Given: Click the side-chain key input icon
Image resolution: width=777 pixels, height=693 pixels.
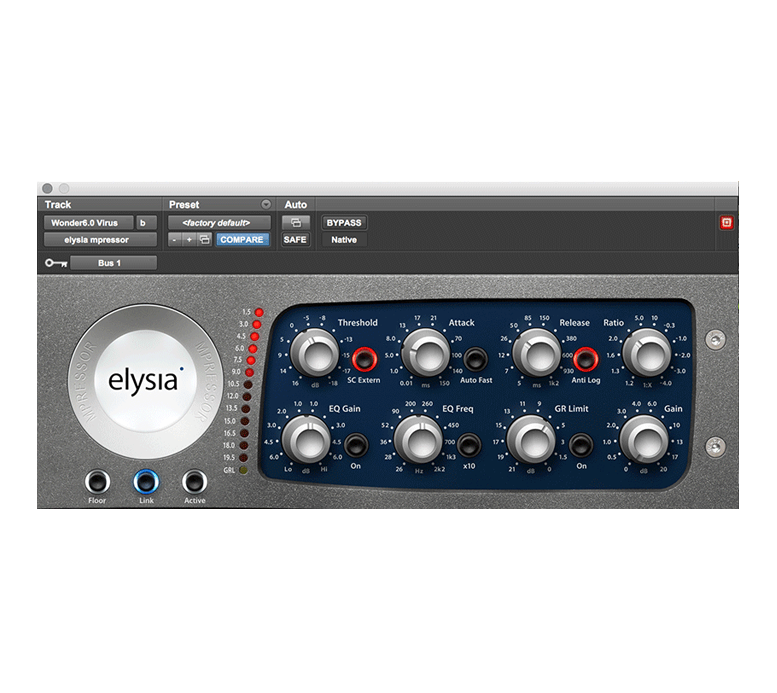Looking at the screenshot, I should (56, 263).
